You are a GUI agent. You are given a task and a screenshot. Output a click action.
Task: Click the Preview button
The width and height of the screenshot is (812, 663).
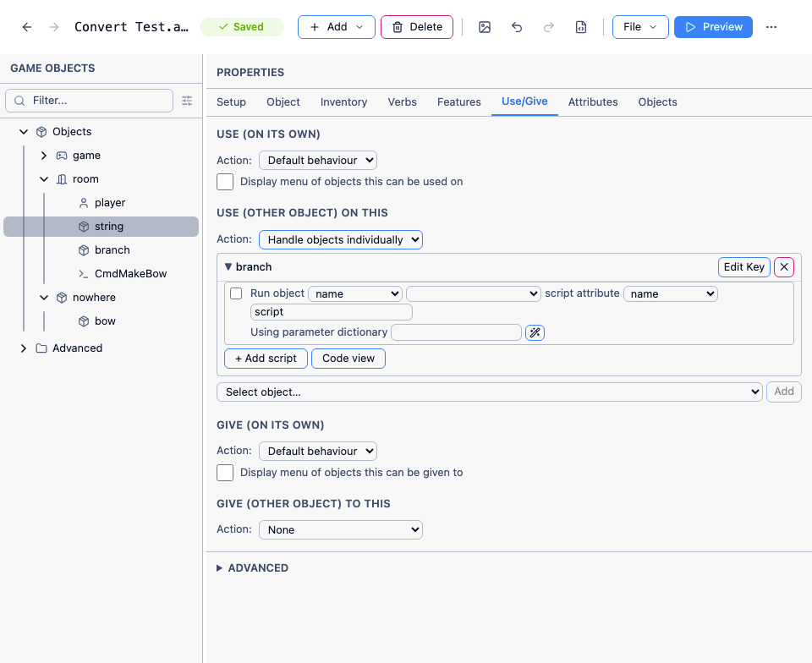[713, 27]
